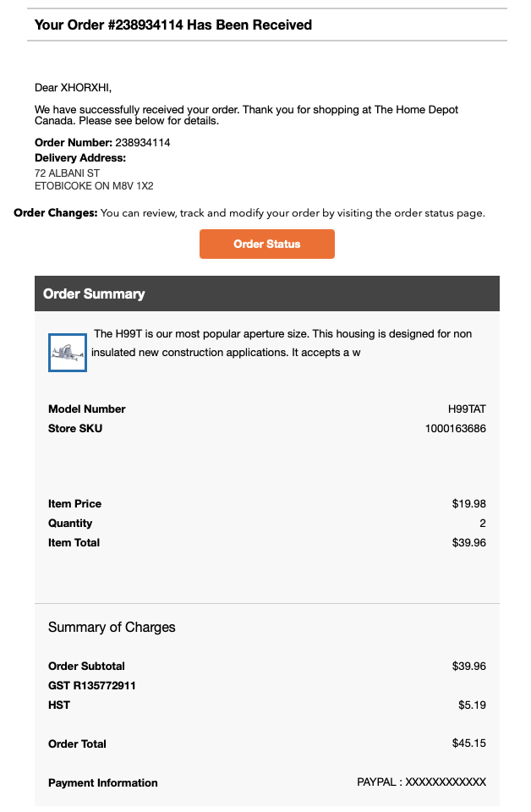Click the Order Changes instruction text
The width and height of the screenshot is (531, 812).
[249, 213]
